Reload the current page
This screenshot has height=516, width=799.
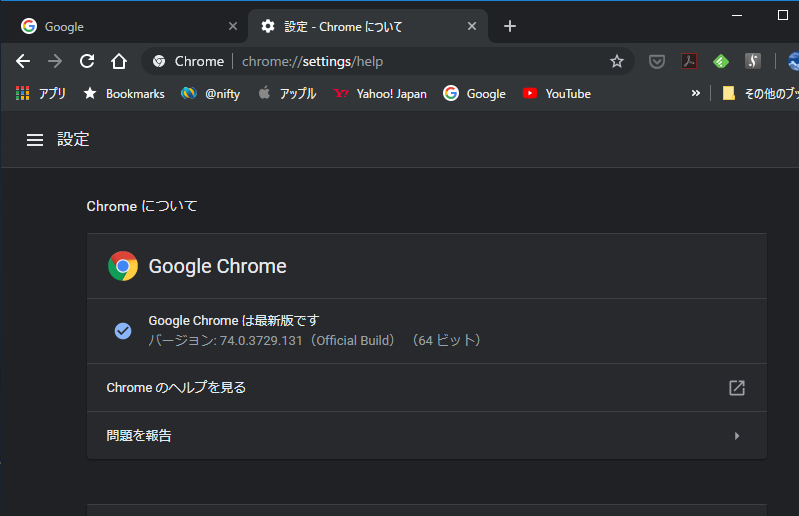click(x=87, y=62)
